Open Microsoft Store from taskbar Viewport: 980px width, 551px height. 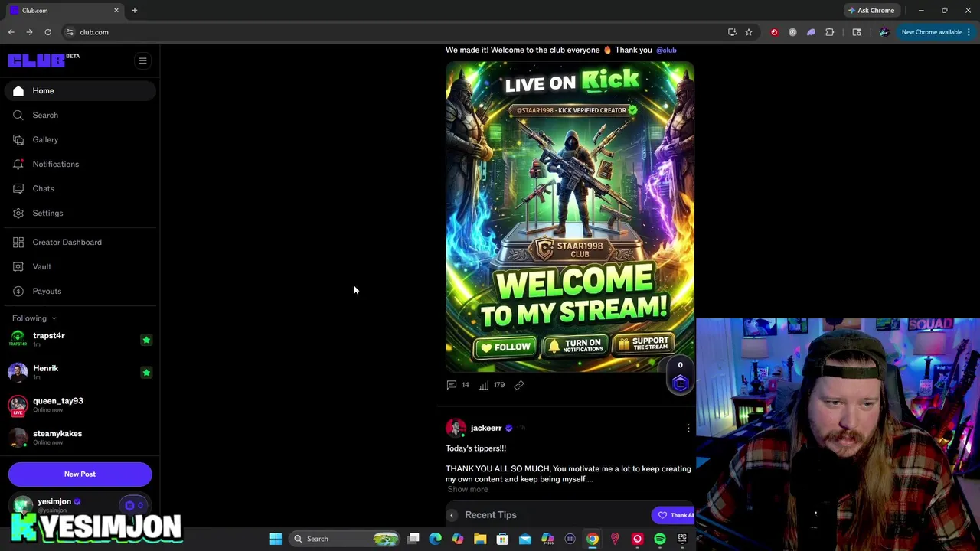502,539
